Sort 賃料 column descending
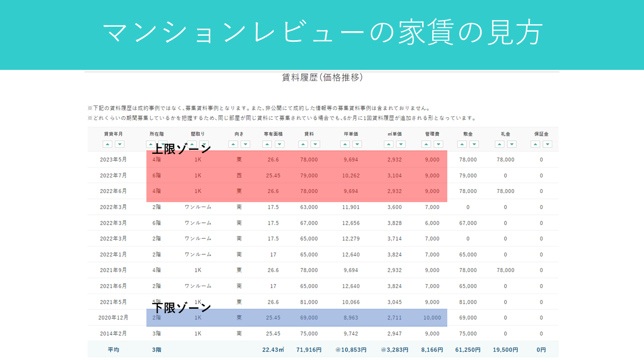The height and width of the screenshot is (362, 644). pos(315,144)
